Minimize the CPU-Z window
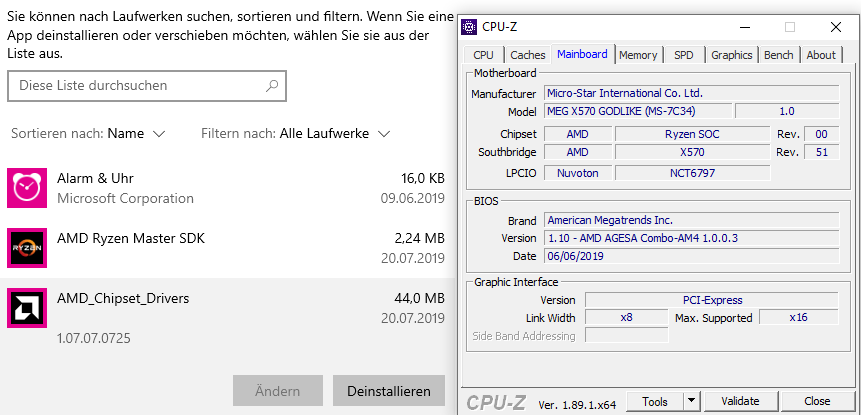861x415 pixels. tap(745, 27)
